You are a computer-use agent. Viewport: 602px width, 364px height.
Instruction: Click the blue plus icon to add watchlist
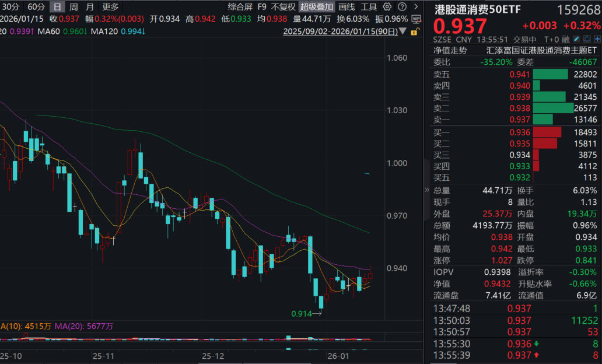[597, 38]
